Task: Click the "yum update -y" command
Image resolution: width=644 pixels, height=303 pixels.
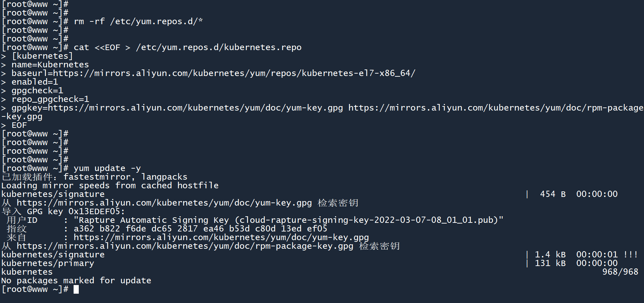Action: (x=107, y=168)
